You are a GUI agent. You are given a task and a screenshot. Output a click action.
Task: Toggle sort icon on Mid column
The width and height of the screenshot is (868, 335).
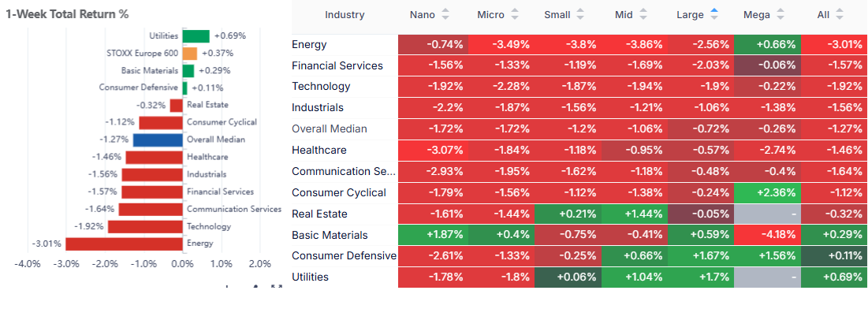(x=645, y=14)
